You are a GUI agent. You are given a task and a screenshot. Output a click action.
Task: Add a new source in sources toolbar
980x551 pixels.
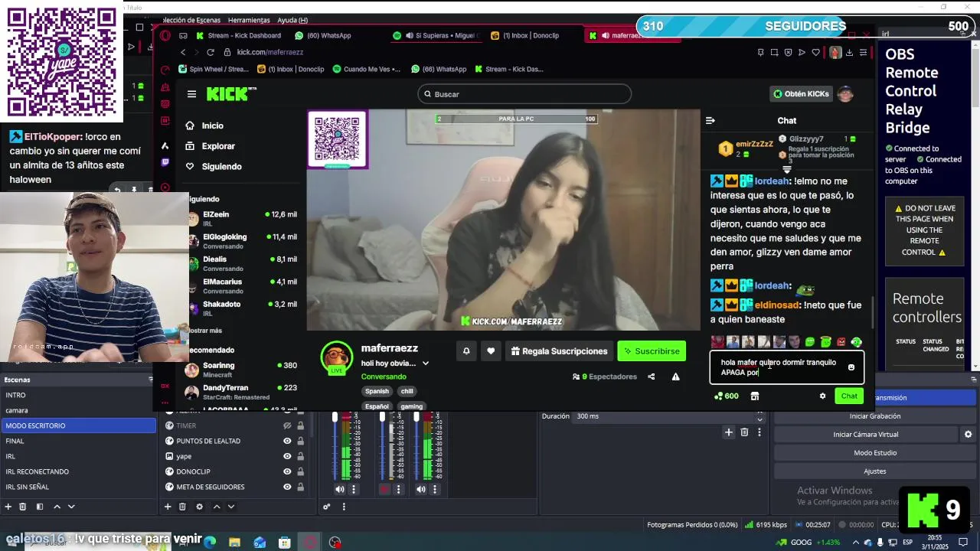tap(168, 507)
